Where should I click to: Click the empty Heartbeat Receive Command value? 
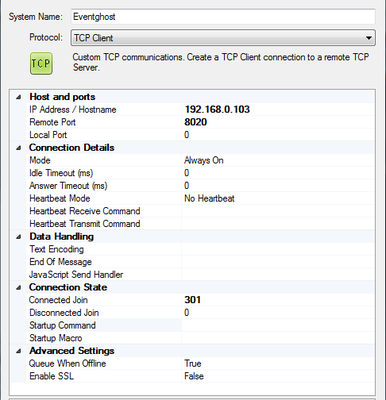click(278, 211)
